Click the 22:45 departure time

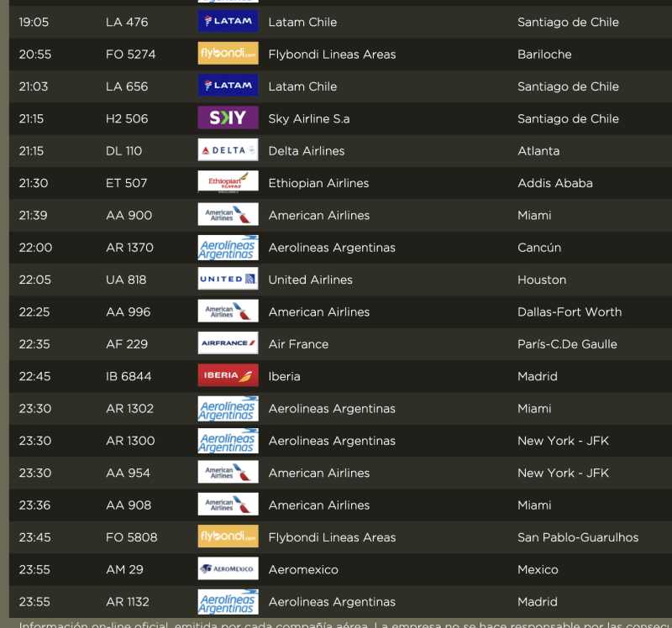[x=34, y=376]
